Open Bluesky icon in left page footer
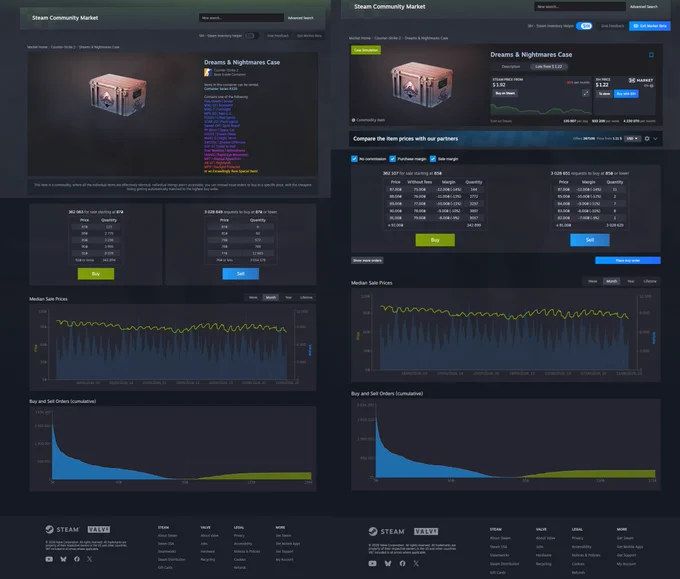Viewport: 680px width, 579px height. pos(63,559)
